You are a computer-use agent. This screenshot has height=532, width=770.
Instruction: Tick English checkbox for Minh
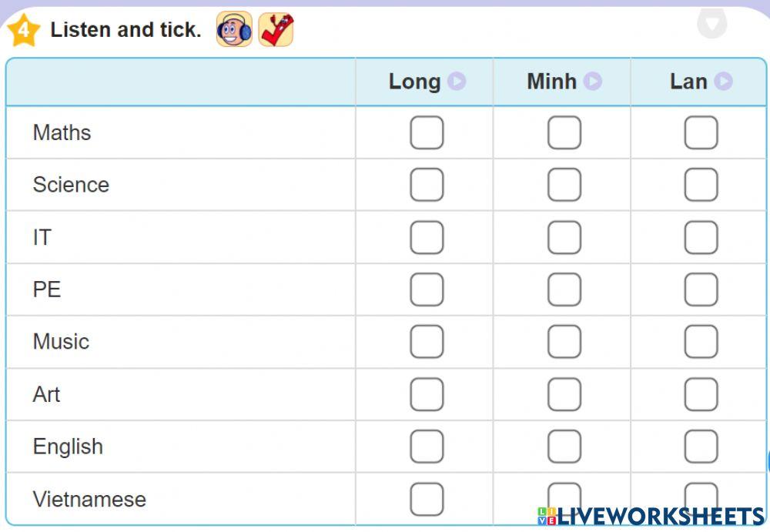pyautogui.click(x=564, y=447)
